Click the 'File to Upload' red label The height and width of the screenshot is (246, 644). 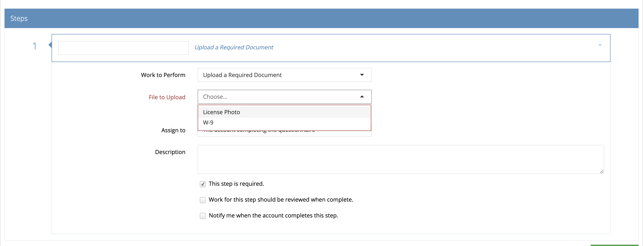coord(167,97)
